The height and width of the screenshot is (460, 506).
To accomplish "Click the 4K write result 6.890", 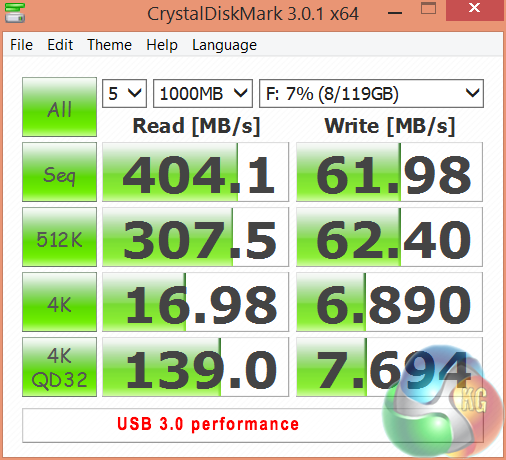I will (x=389, y=302).
